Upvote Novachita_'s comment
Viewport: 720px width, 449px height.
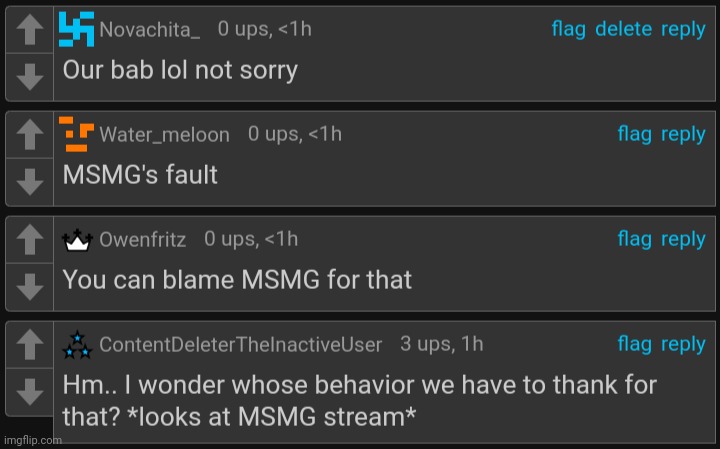point(30,32)
